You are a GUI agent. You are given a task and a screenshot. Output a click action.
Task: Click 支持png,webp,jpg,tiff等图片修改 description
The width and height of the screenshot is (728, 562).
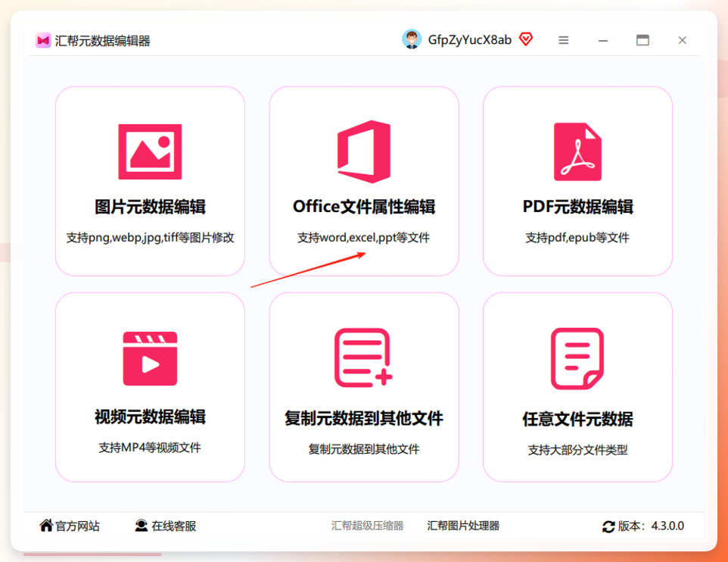[x=150, y=238]
